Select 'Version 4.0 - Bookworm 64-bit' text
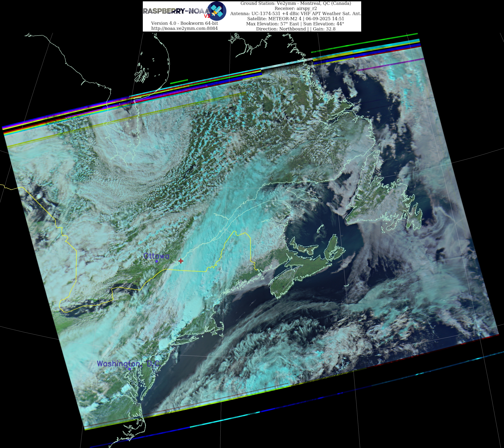 point(184,23)
